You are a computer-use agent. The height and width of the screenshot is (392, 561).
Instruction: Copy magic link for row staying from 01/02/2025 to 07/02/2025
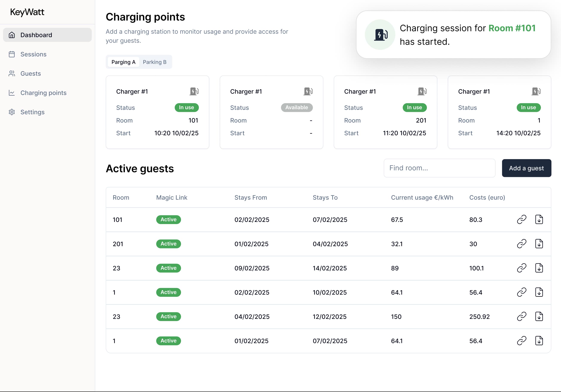pos(522,340)
